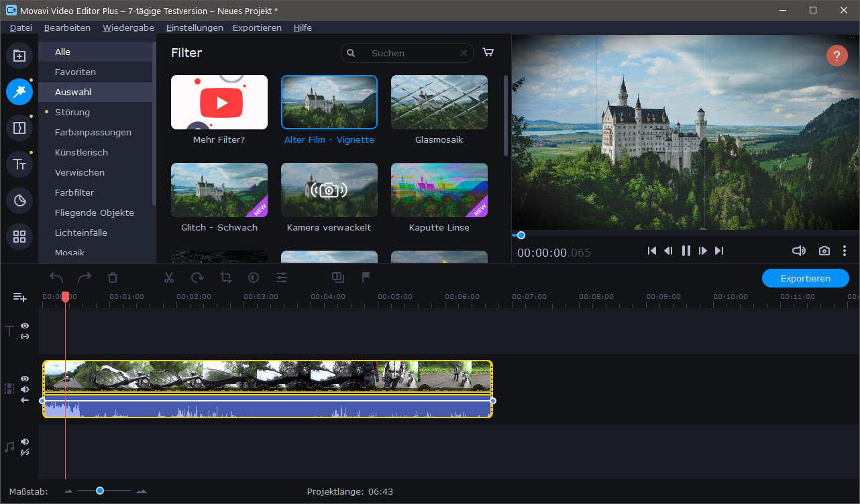
Task: Open the preview options three-dot menu
Action: [x=845, y=251]
